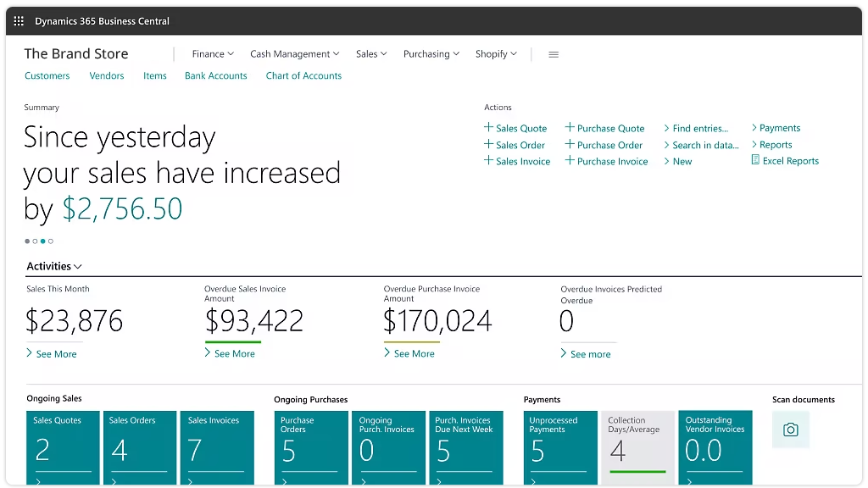This screenshot has width=868, height=488.
Task: Open the app launcher waffle icon
Action: [x=19, y=21]
